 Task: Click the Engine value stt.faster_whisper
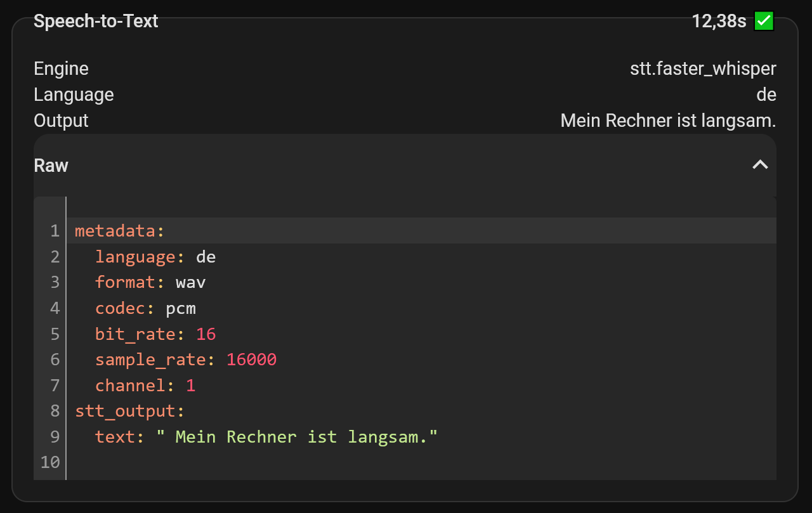703,68
